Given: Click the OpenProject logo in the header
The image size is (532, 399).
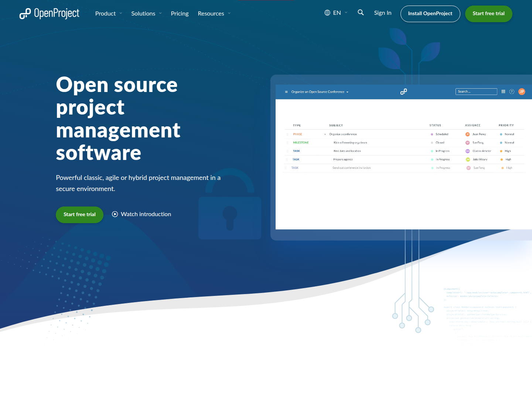Looking at the screenshot, I should [49, 13].
